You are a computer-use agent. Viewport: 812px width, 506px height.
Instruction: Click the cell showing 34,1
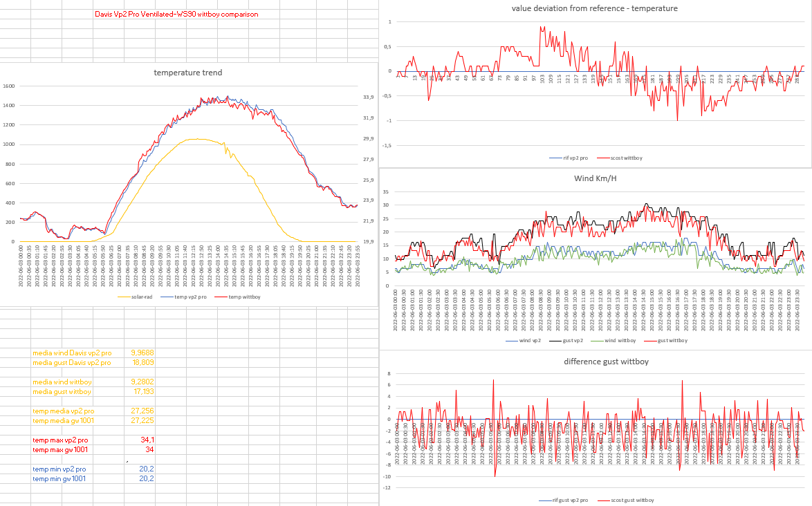tap(147, 440)
